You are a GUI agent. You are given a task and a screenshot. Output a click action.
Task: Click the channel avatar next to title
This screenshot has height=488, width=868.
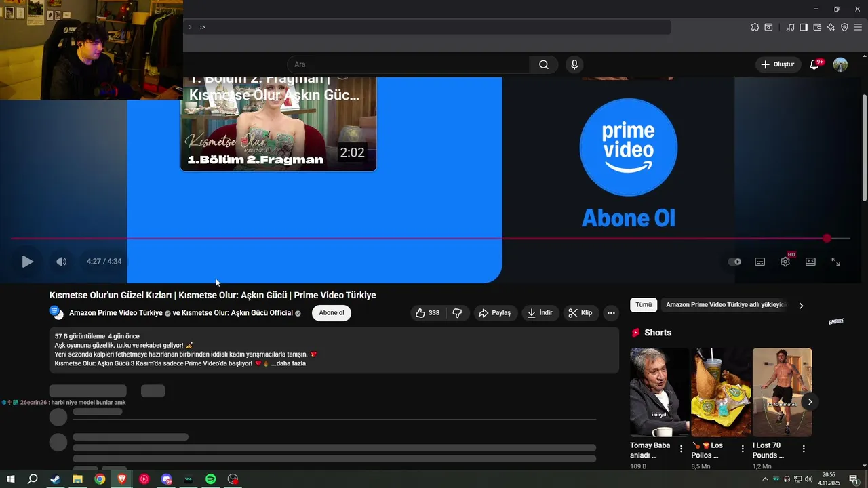(x=56, y=312)
